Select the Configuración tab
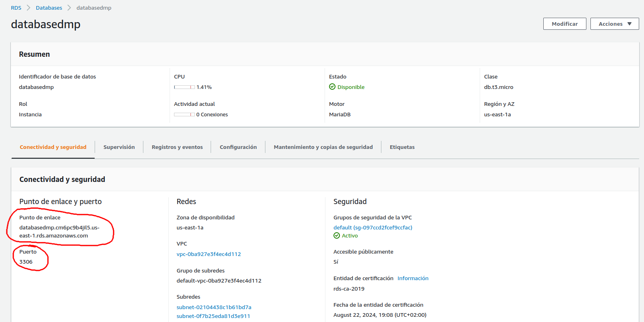Screen dimensions: 644x322 point(238,147)
